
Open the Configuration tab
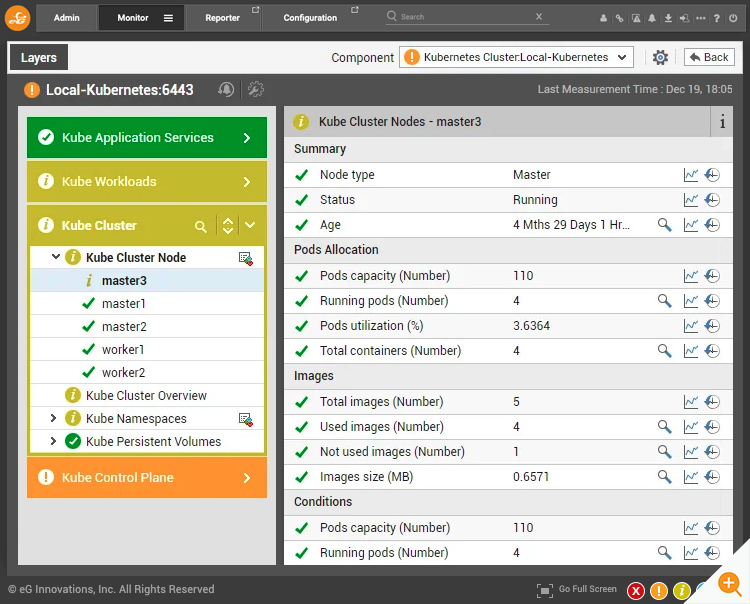(310, 18)
